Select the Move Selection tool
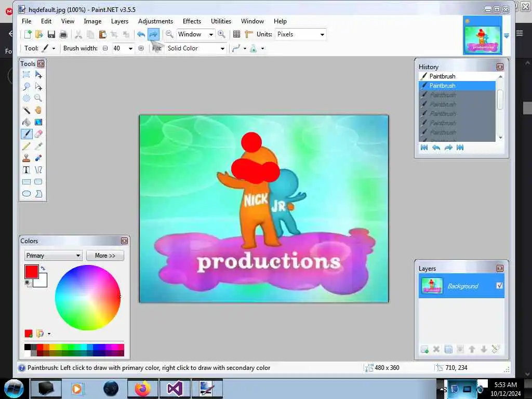Viewport: 532px width, 399px height. click(x=38, y=86)
